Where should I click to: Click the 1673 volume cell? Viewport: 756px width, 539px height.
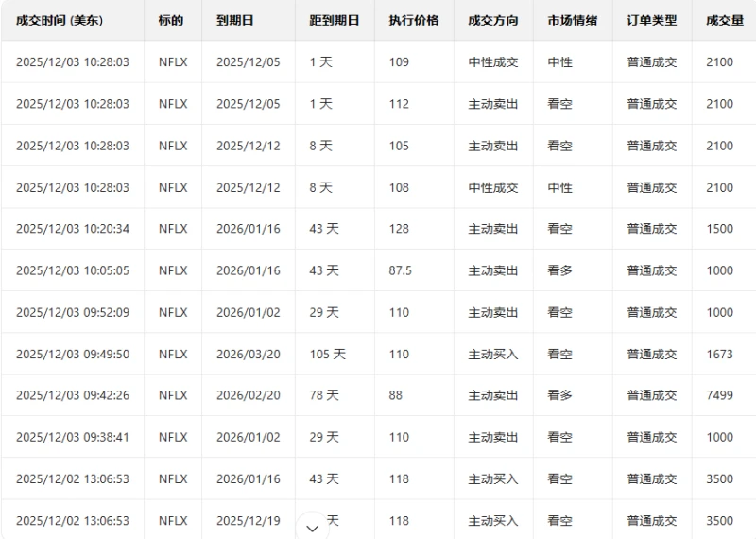point(719,354)
